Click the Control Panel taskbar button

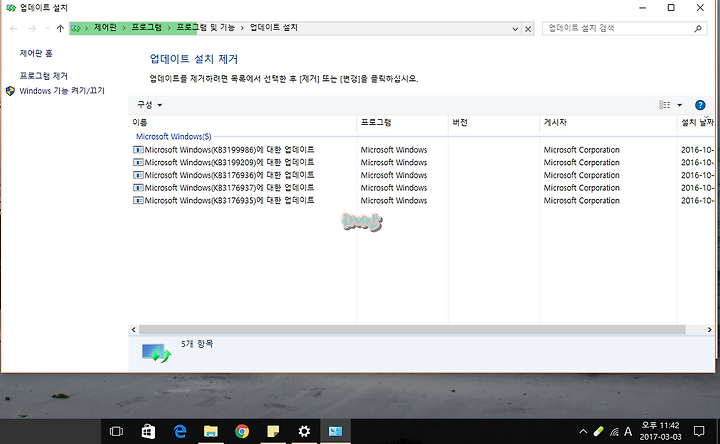[x=335, y=432]
